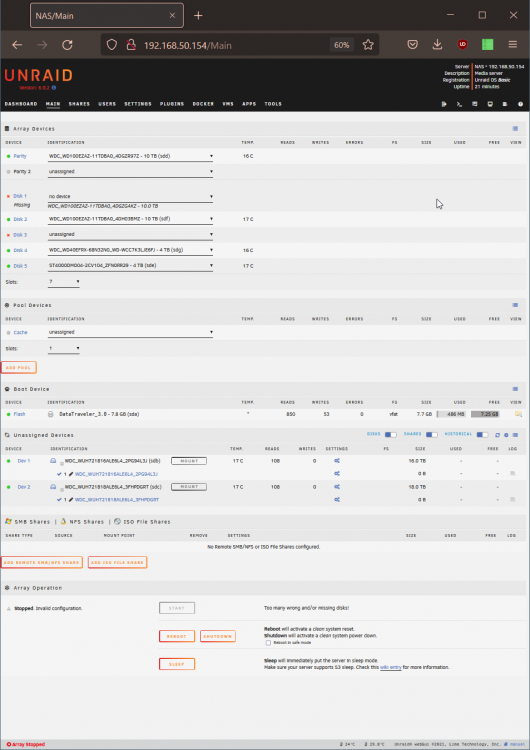
Task: Open the Disk 5 selection dropdown
Action: tap(130, 265)
